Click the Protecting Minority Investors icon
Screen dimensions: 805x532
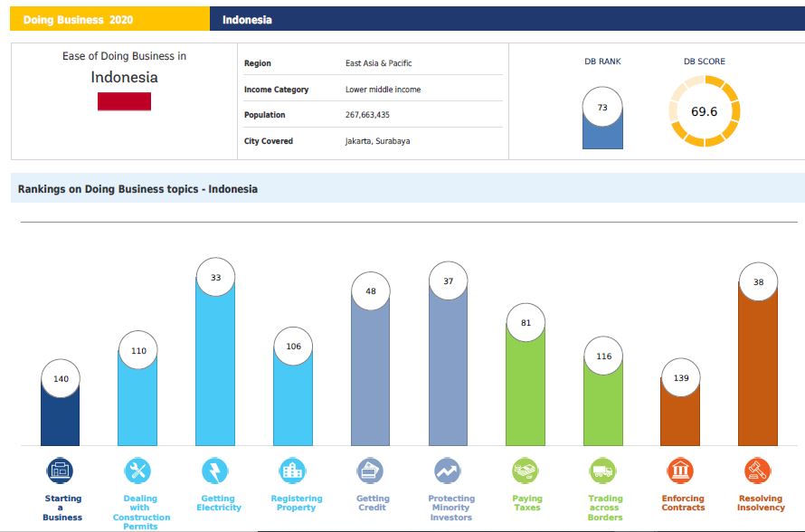point(449,470)
